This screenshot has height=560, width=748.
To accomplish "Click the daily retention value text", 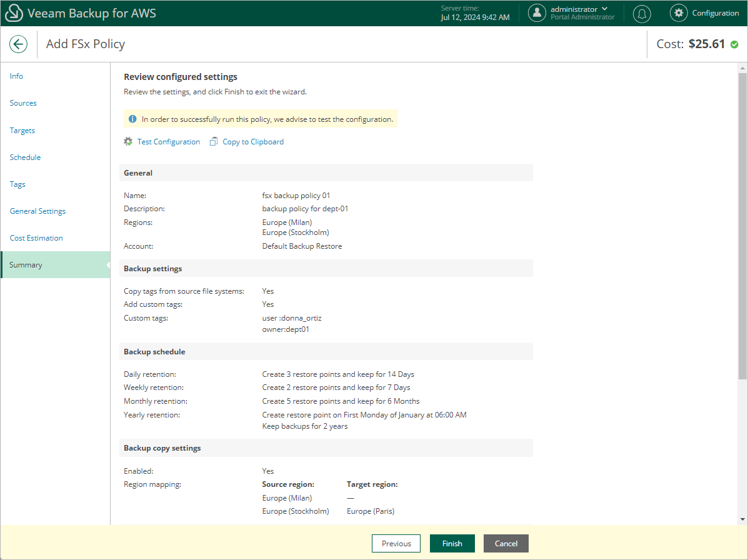I will (337, 374).
